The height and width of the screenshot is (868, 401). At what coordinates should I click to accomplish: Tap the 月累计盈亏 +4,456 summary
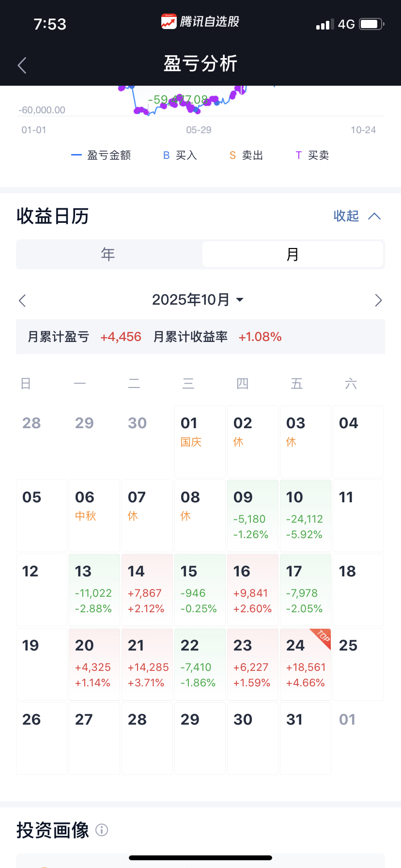(85, 337)
